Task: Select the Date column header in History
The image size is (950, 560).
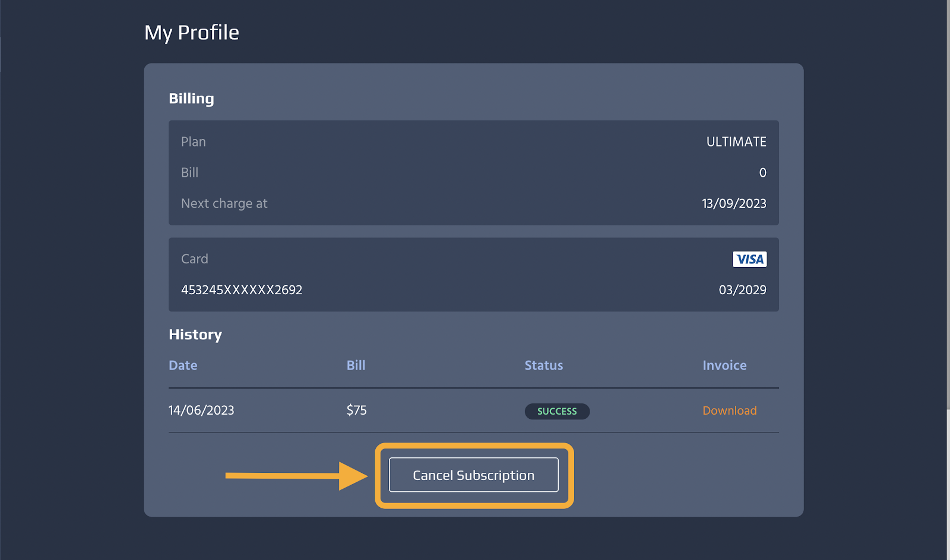Action: tap(183, 365)
